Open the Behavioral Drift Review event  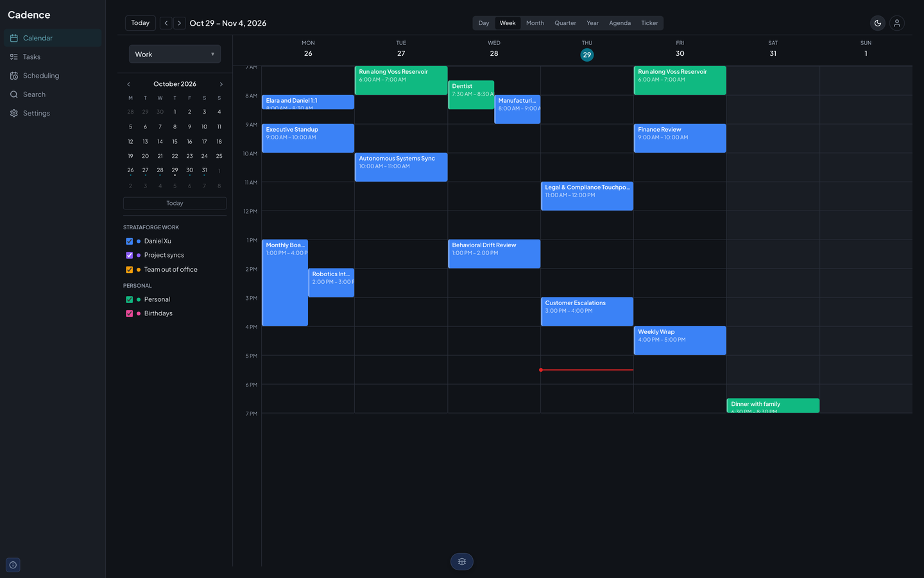[x=494, y=254]
